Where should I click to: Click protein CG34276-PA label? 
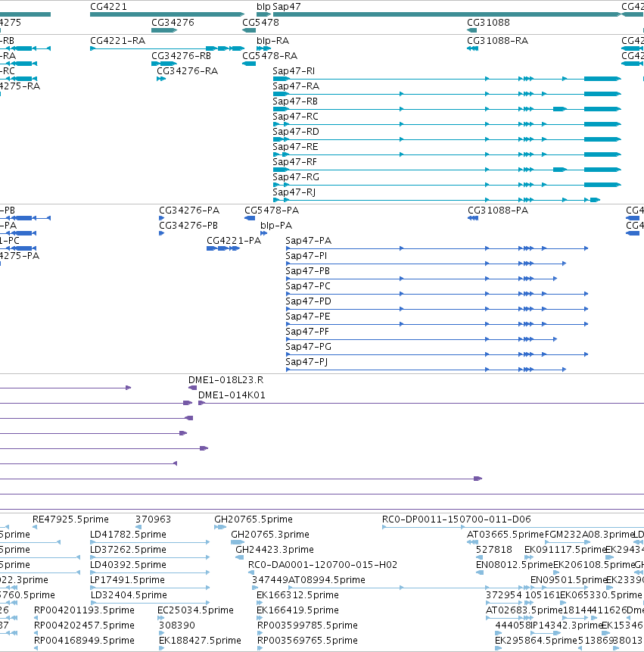(x=189, y=211)
